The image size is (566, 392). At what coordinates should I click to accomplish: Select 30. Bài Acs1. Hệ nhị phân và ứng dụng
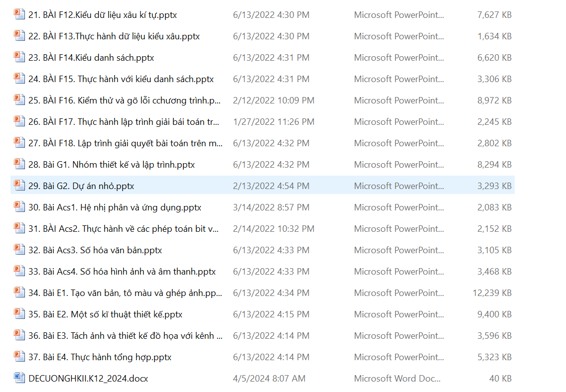point(114,207)
